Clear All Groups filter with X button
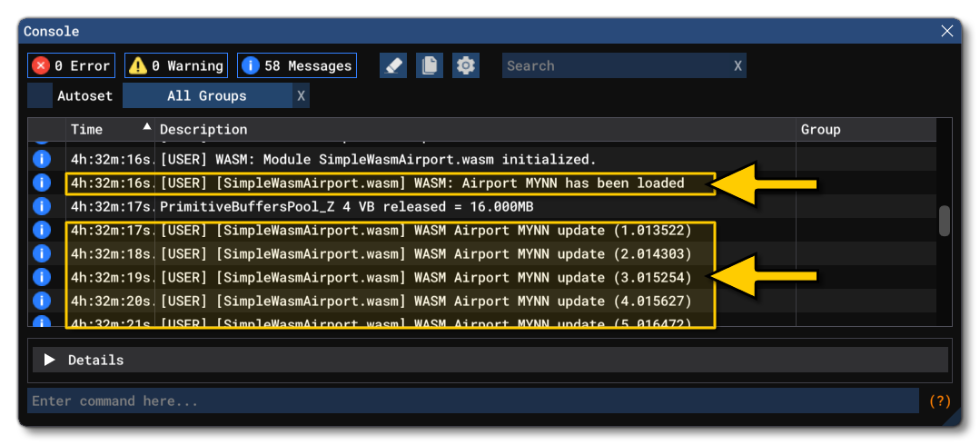This screenshot has height=445, width=980. click(x=301, y=95)
